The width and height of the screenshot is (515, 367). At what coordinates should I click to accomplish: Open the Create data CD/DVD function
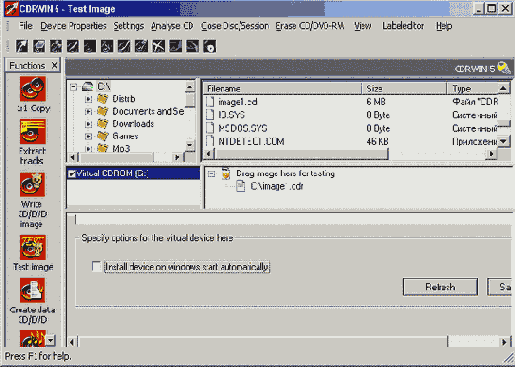pos(32,290)
